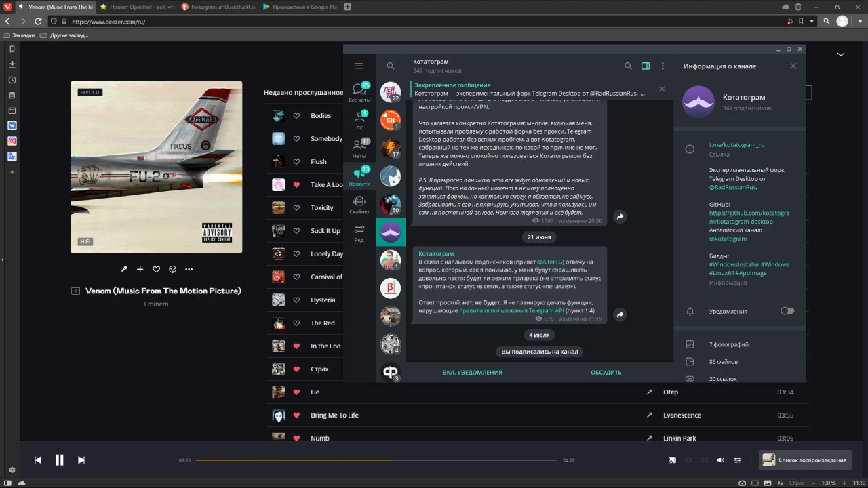This screenshot has width=868, height=488.
Task: Open the @kotatogram English channel link
Action: [x=728, y=239]
